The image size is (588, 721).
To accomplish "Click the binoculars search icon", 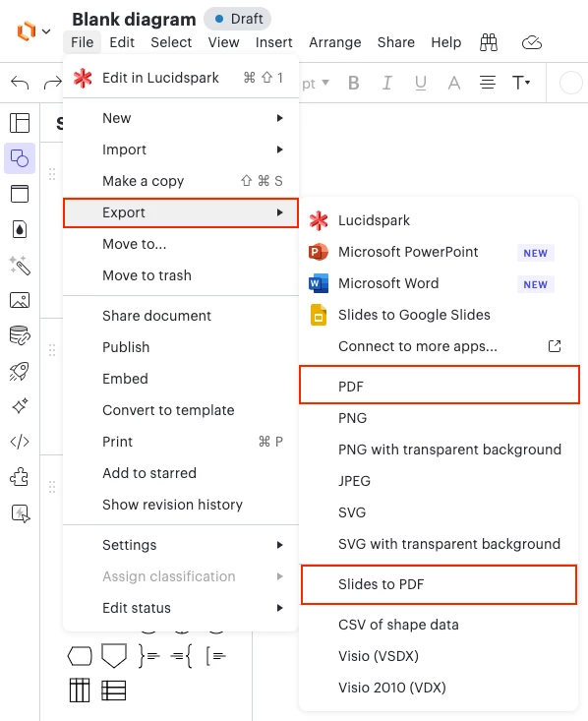I will [x=489, y=42].
